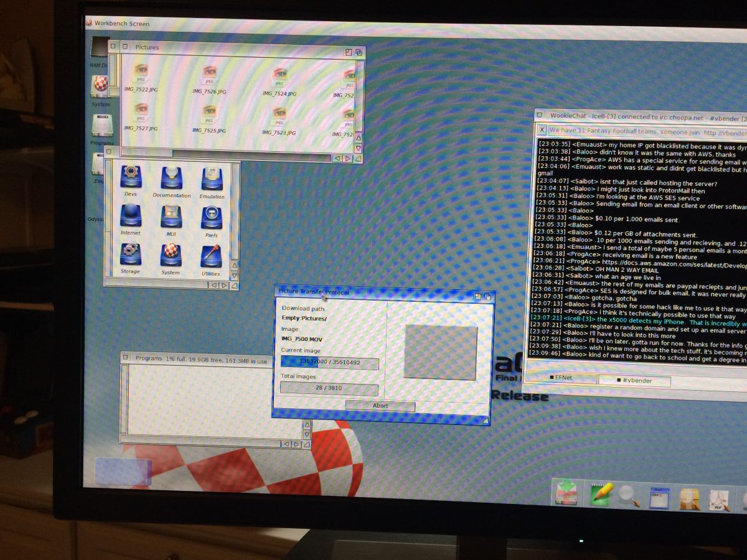Image resolution: width=747 pixels, height=560 pixels.
Task: Launch the magnifying glass dock icon
Action: [x=629, y=497]
